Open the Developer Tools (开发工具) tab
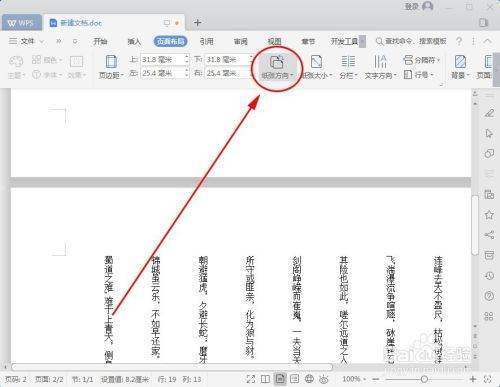This screenshot has width=500, height=387. click(344, 41)
